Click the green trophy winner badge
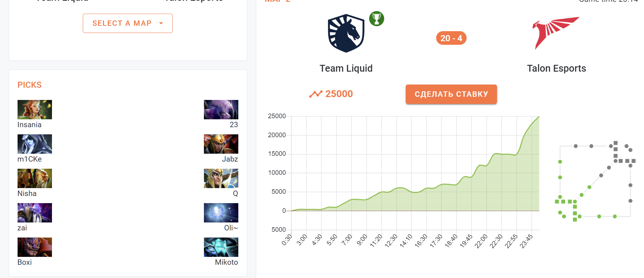644x278 pixels. (x=377, y=19)
